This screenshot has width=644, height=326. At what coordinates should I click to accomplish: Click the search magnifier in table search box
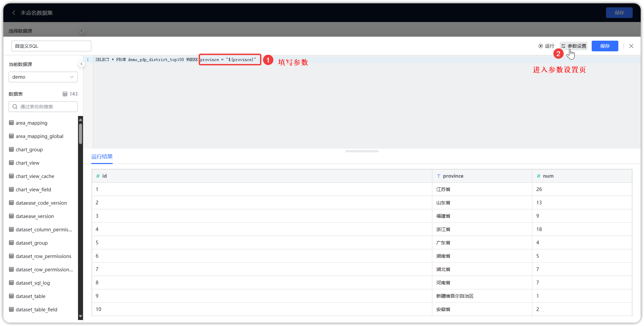pos(15,106)
